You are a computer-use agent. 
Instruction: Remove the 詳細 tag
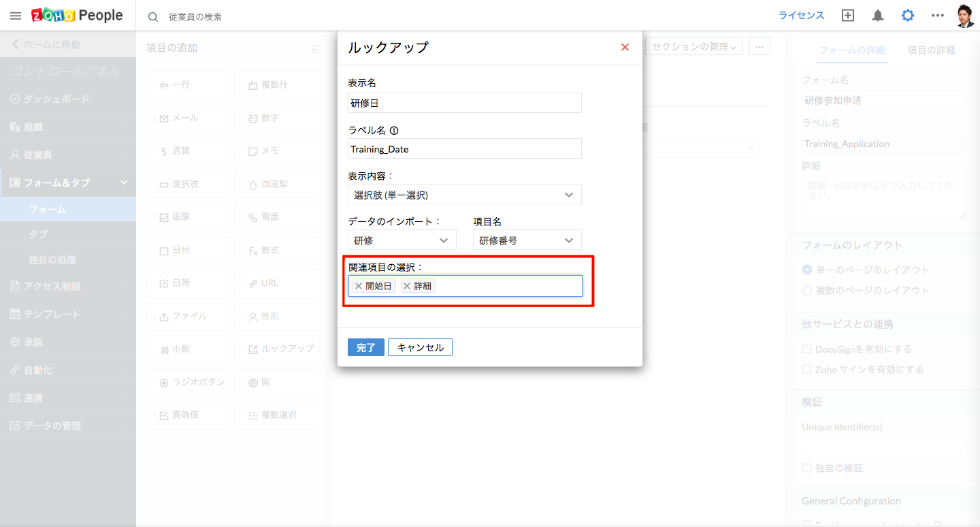point(407,286)
